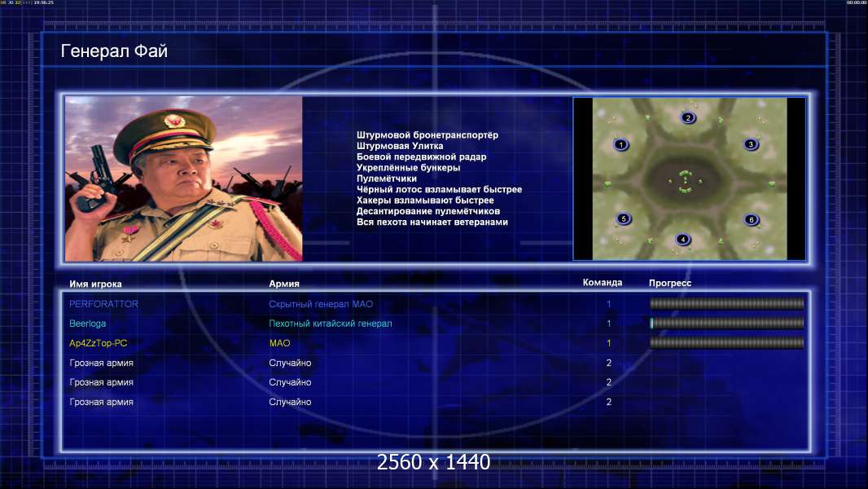Click start position marker 2 on the map
Viewport: 868px width, 489px height.
tap(687, 117)
